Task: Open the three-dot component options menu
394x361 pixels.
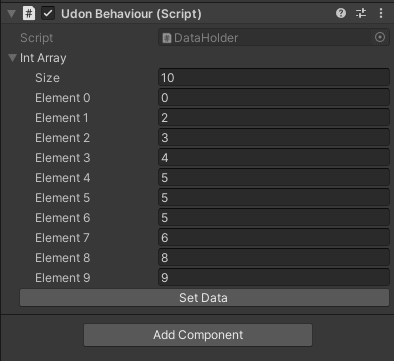Action: pos(381,13)
